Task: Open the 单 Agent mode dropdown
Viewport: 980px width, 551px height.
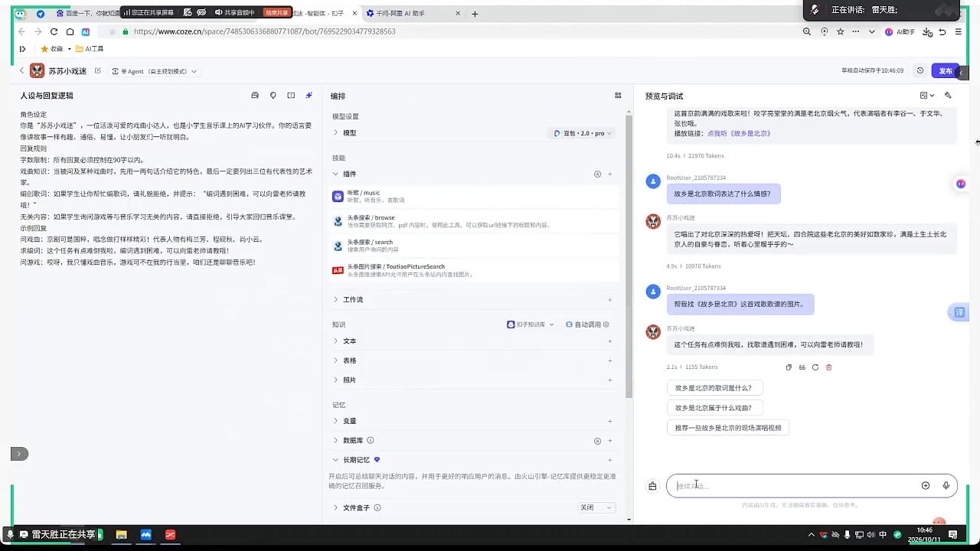Action: 155,71
